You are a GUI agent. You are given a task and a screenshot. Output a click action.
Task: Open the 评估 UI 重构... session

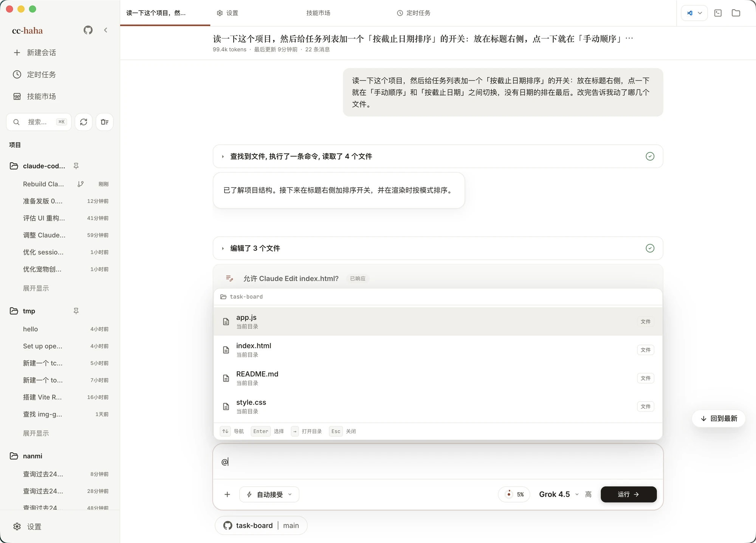[60, 218]
